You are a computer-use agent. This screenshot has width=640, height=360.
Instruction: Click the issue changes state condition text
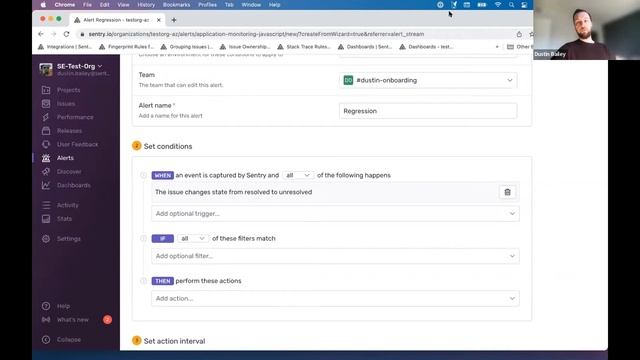[x=233, y=192]
